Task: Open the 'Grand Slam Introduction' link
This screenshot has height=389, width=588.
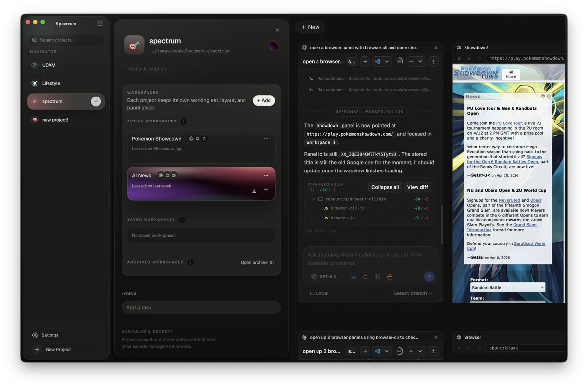Action: 502,227
